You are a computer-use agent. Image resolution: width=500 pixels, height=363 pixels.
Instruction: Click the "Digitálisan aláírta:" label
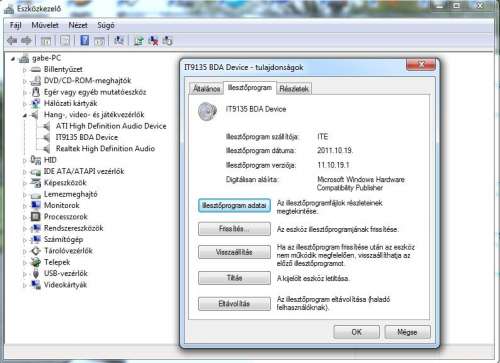coord(252,180)
